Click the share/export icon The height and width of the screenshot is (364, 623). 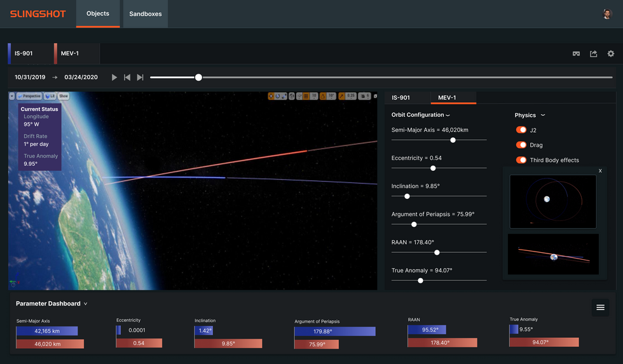[x=593, y=53]
